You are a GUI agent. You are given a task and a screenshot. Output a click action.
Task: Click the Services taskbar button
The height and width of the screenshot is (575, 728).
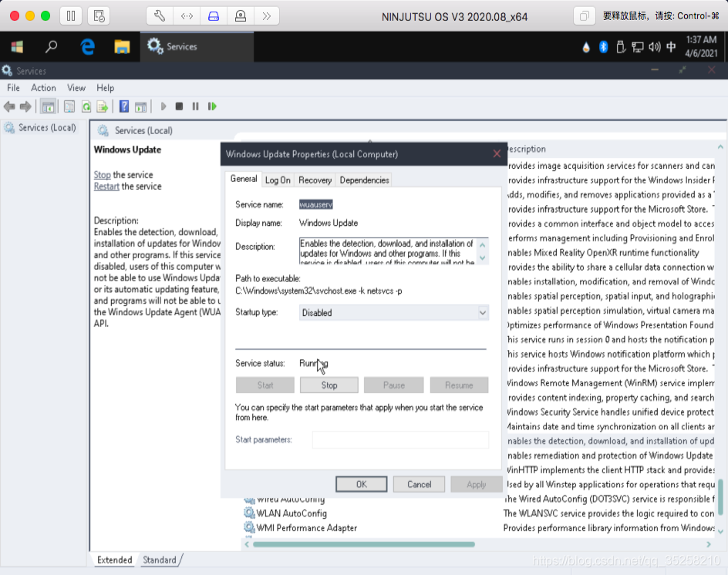pyautogui.click(x=197, y=46)
